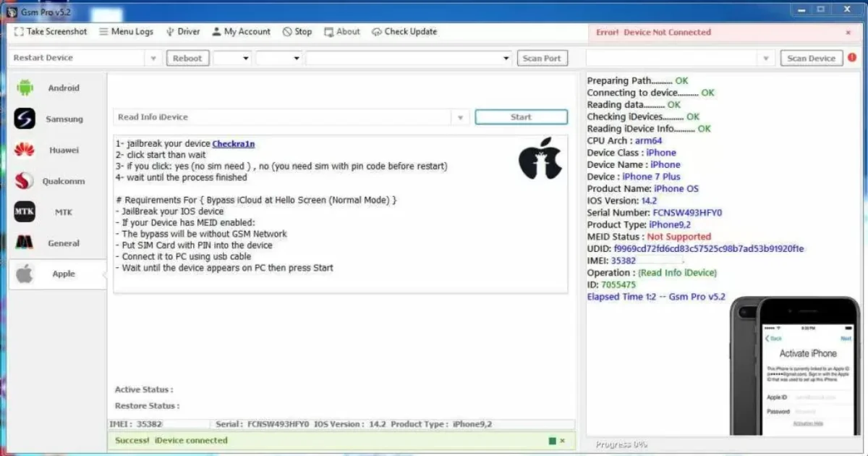Click the Serial Number FCNSW493HFY0 value
This screenshot has width=868, height=456.
[x=688, y=213]
